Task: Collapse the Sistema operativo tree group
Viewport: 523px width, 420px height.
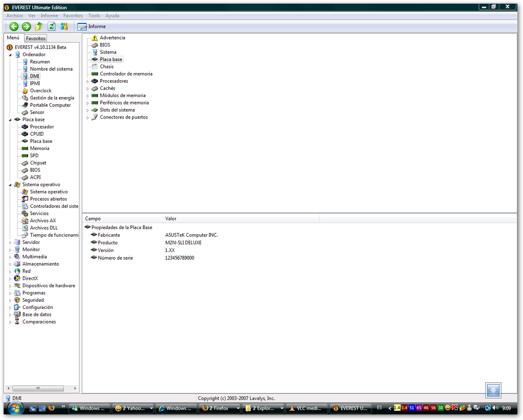Action: (10, 185)
